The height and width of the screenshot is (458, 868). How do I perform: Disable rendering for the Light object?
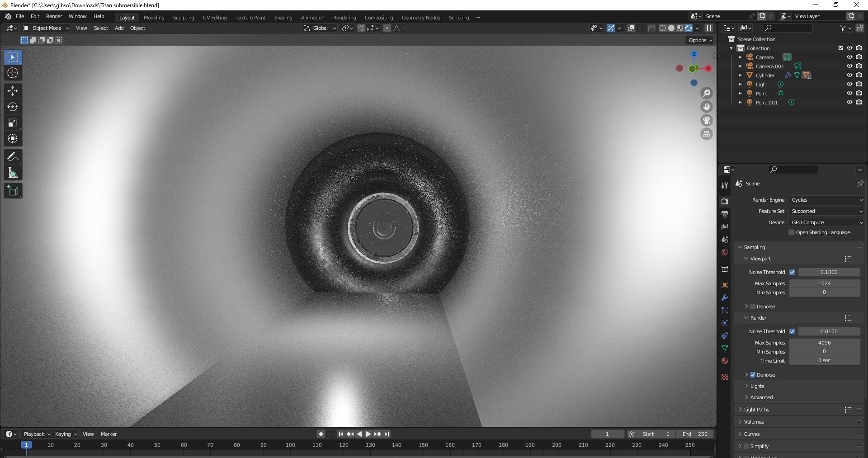[x=859, y=84]
